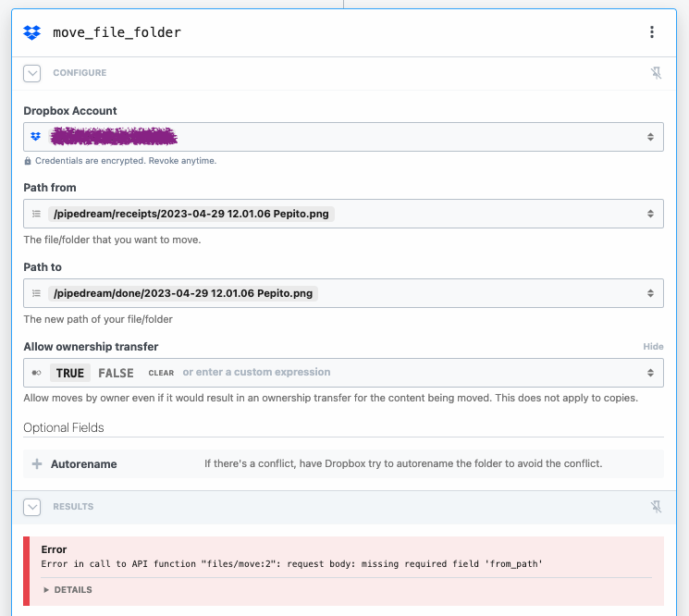Screen dimensions: 689x616
Task: Click the lock icon beside credentials note
Action: [x=27, y=161]
